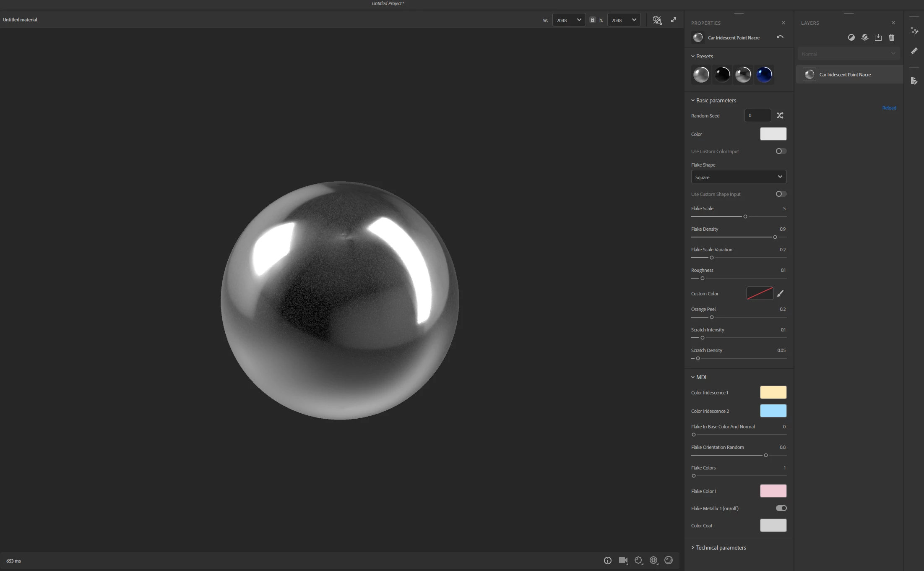Viewport: 924px width, 571px height.
Task: Click the reset material arrow icon
Action: pos(780,38)
